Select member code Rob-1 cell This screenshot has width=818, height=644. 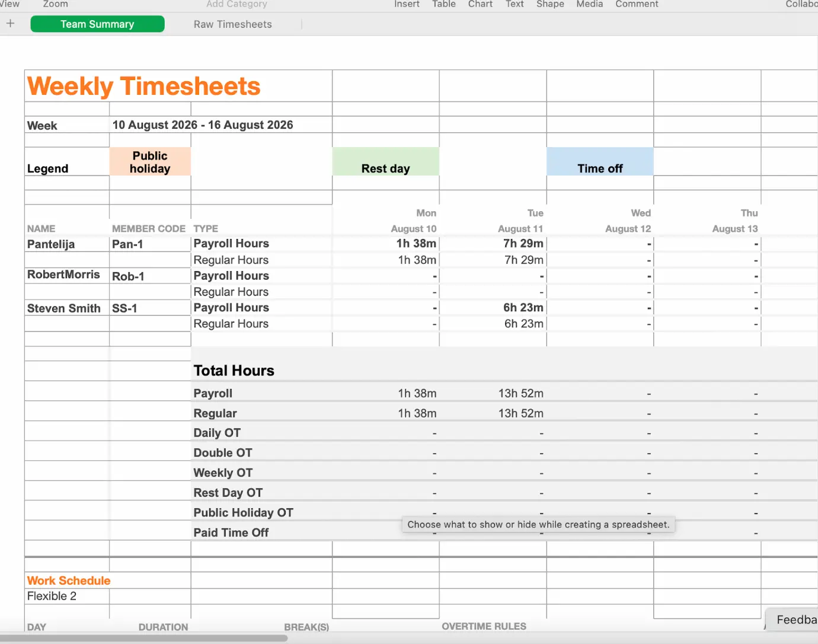pos(150,276)
